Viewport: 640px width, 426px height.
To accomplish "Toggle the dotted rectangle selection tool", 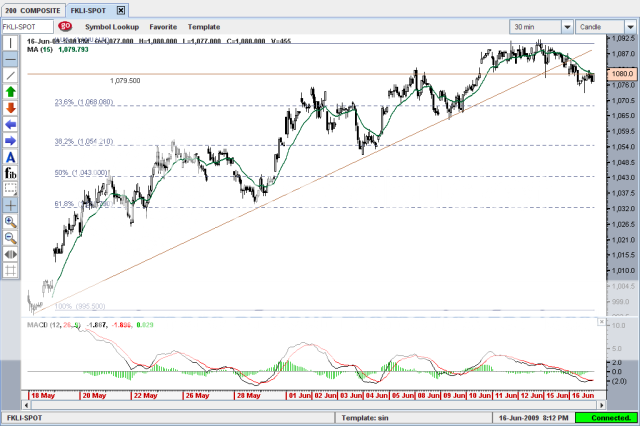I will pos(11,188).
